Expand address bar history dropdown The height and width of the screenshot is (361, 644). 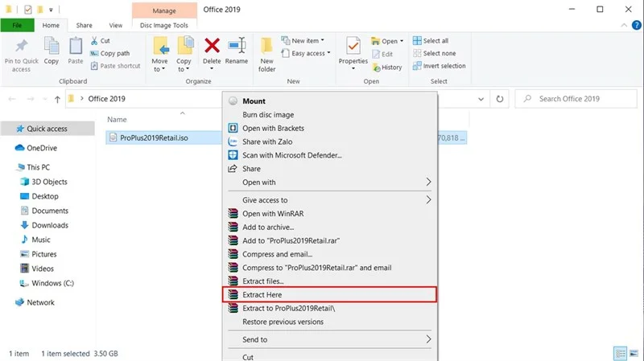pos(481,99)
